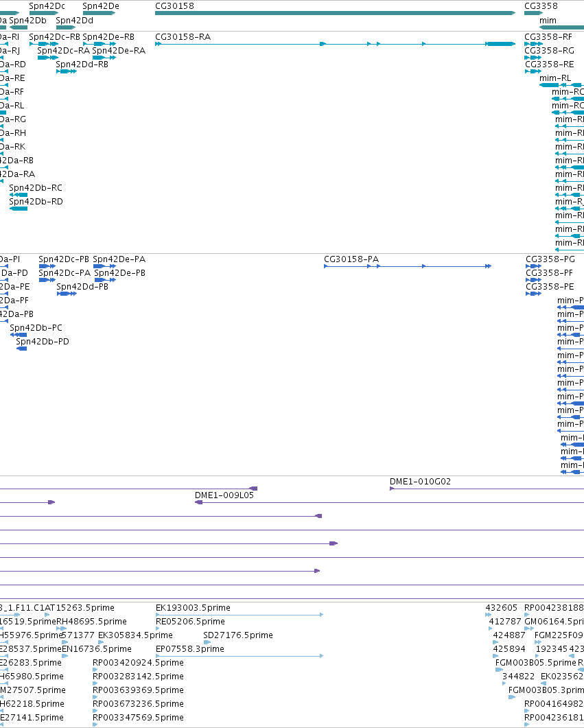Open EST RP003283142.5prime
The height and width of the screenshot is (728, 584).
point(138,677)
